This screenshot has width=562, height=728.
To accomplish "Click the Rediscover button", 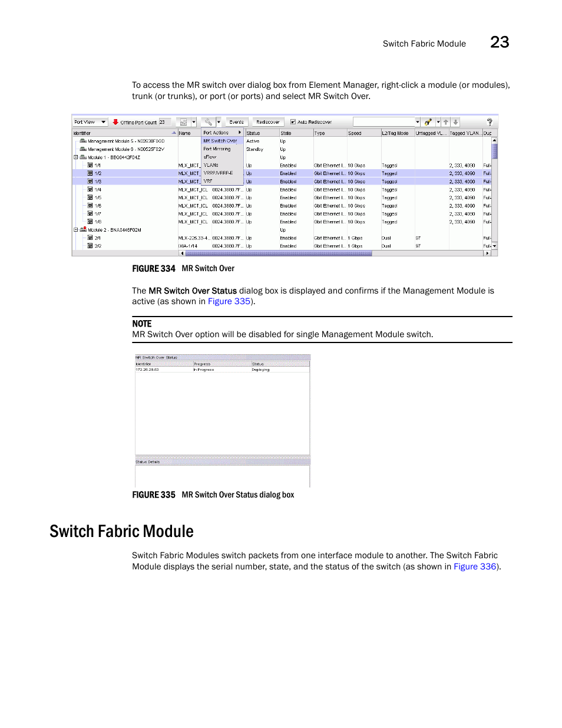I will 268,122.
